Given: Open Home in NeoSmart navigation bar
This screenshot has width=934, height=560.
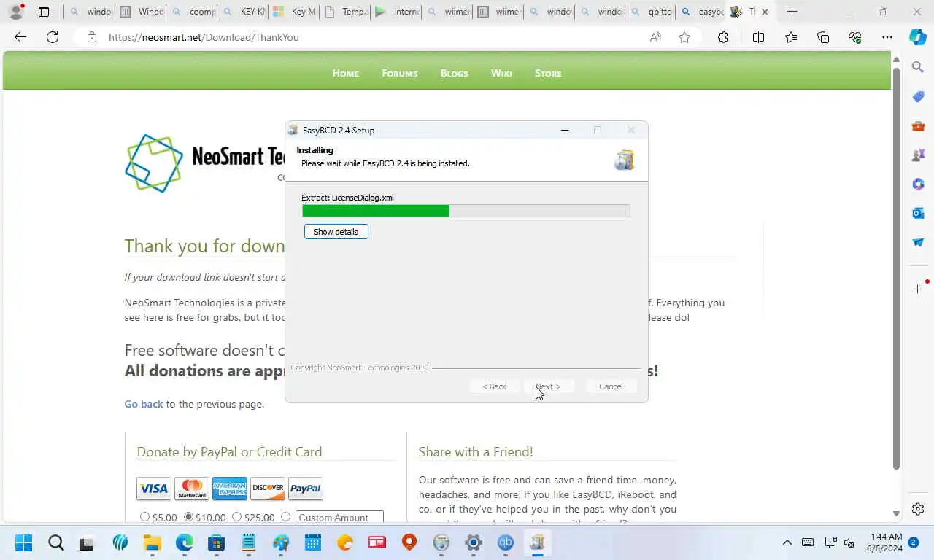Looking at the screenshot, I should [x=345, y=73].
